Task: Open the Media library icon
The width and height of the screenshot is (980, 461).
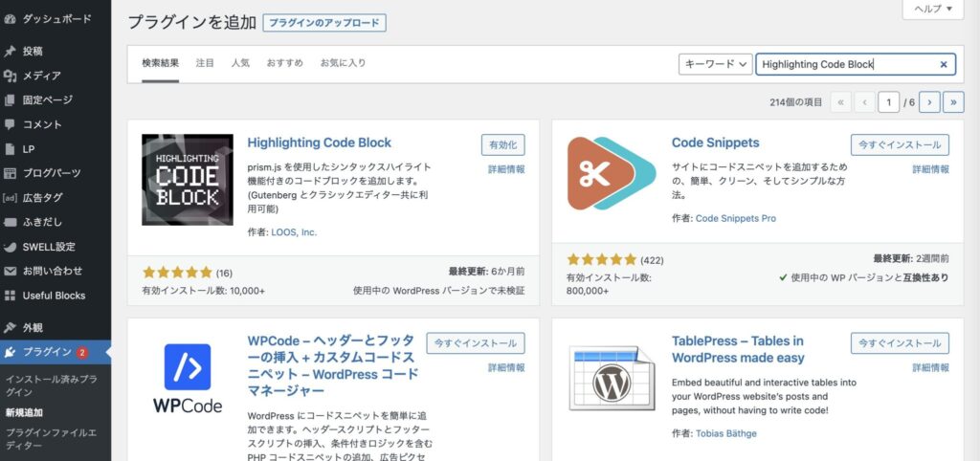Action: [11, 76]
